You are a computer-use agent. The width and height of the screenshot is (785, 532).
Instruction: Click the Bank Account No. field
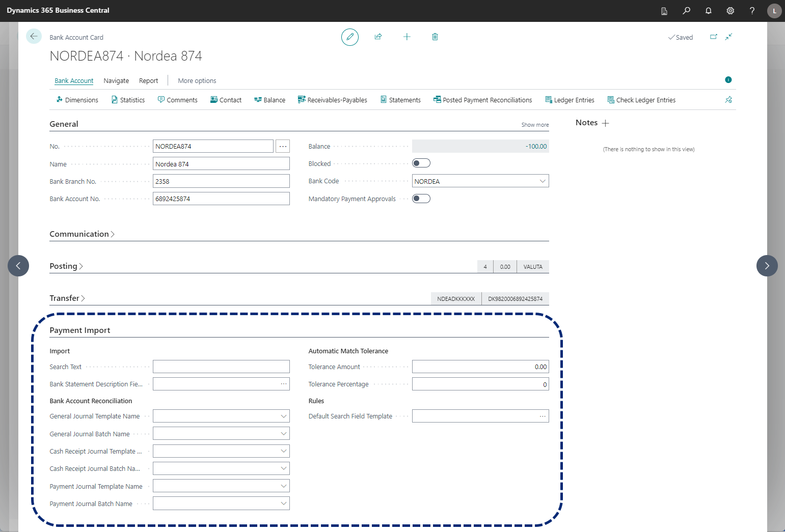tap(221, 199)
